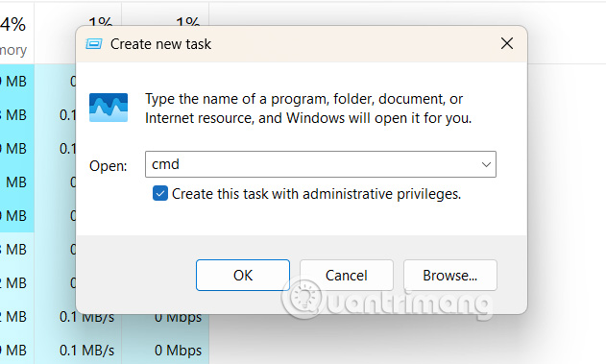Image resolution: width=606 pixels, height=364 pixels.
Task: Close the Create new task dialog
Action: pyautogui.click(x=507, y=43)
